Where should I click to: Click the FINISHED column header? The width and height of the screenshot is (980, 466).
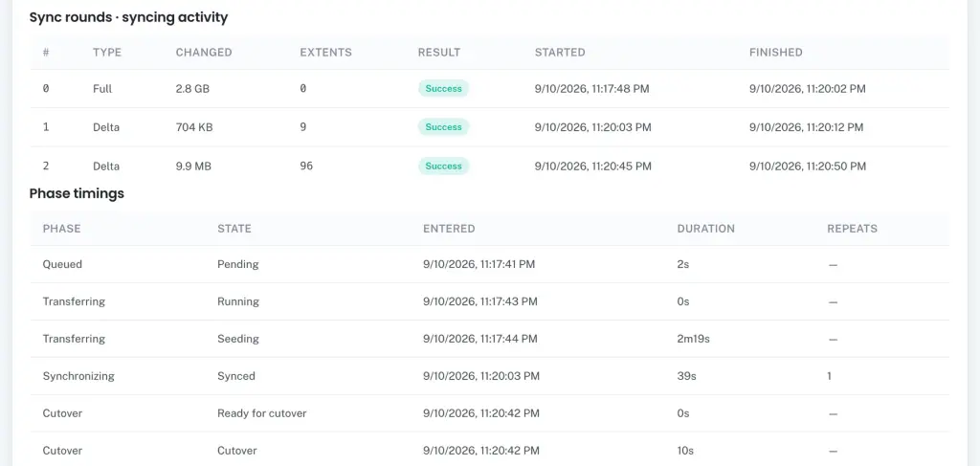(x=775, y=53)
